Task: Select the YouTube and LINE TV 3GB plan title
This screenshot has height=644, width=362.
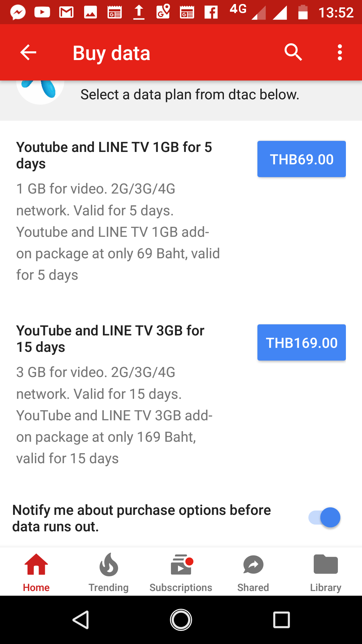Action: click(x=110, y=338)
